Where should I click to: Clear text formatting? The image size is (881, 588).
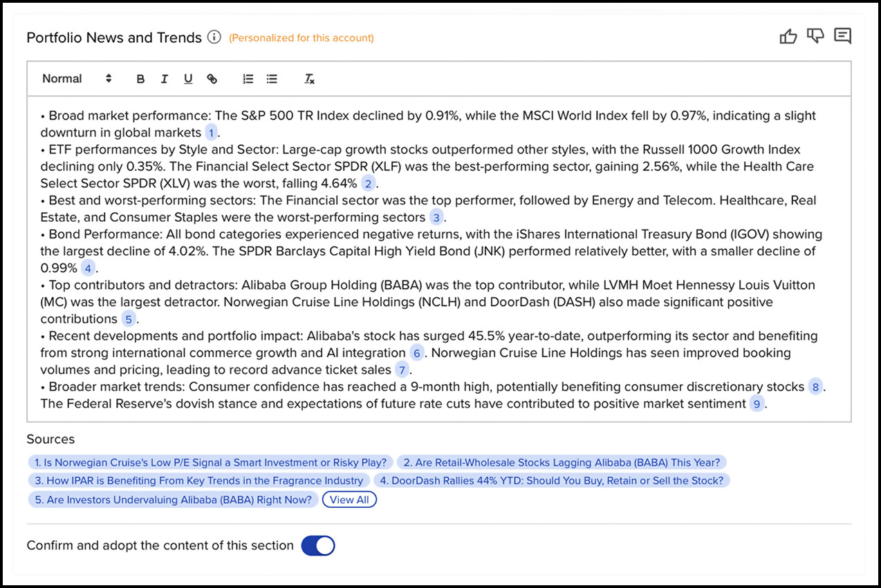(310, 79)
